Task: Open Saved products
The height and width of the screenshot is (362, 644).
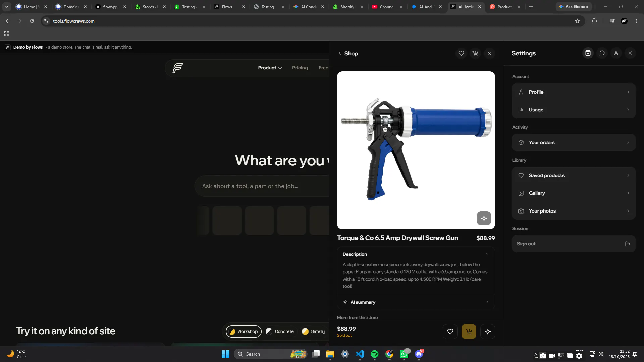Action: [574, 175]
